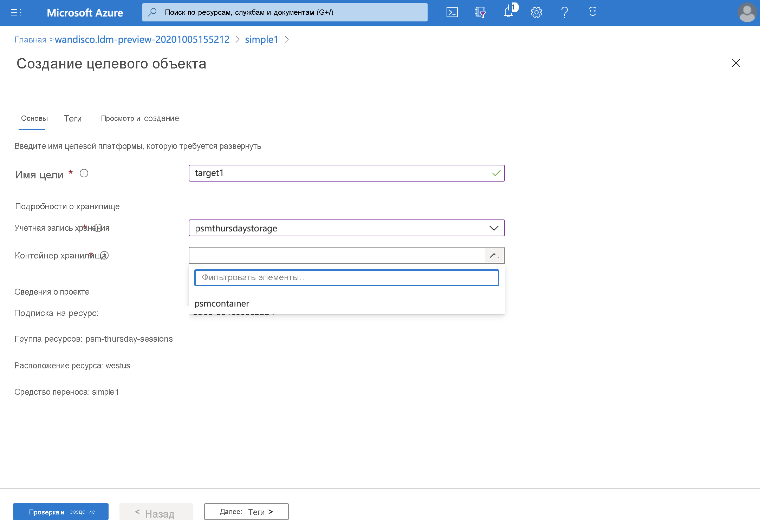
Task: Switch to the Теги tab
Action: (72, 119)
